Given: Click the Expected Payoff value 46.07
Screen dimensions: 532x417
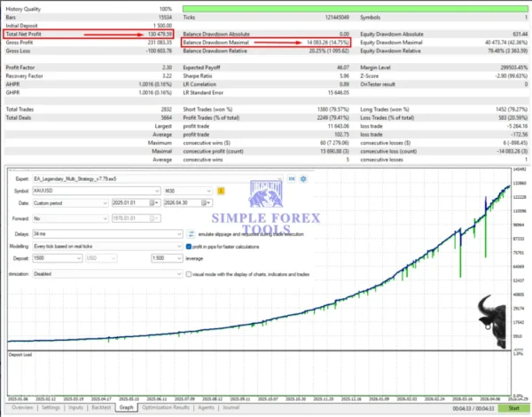Looking at the screenshot, I should coord(343,67).
